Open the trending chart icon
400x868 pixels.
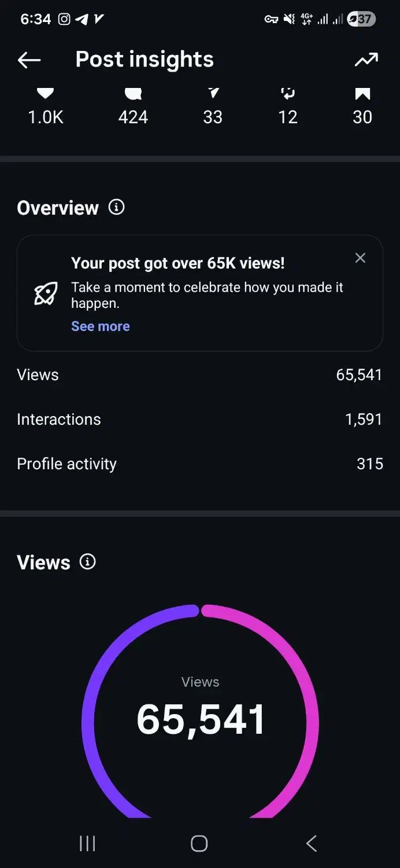point(366,60)
